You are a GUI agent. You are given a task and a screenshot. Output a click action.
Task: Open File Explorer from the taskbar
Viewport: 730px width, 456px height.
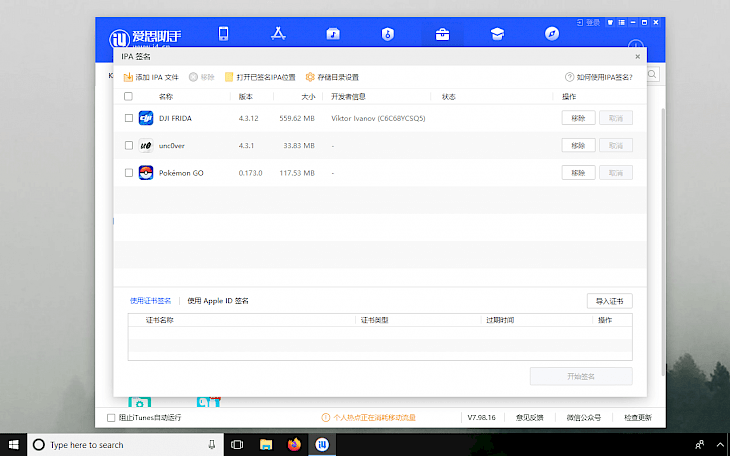tap(266, 444)
